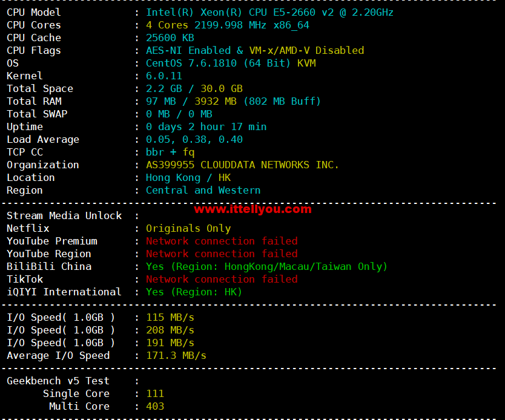Click the 25600 KB cache value
This screenshot has width=505, height=420.
click(170, 38)
